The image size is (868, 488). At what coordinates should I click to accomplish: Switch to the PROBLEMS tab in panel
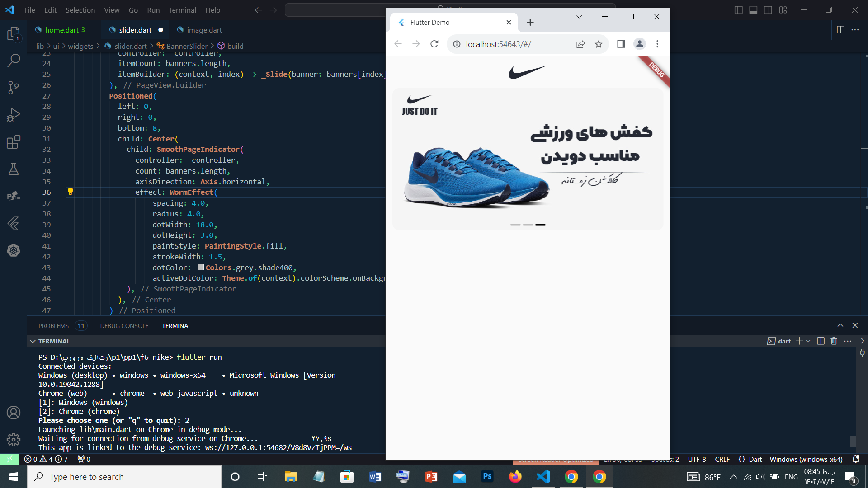54,325
